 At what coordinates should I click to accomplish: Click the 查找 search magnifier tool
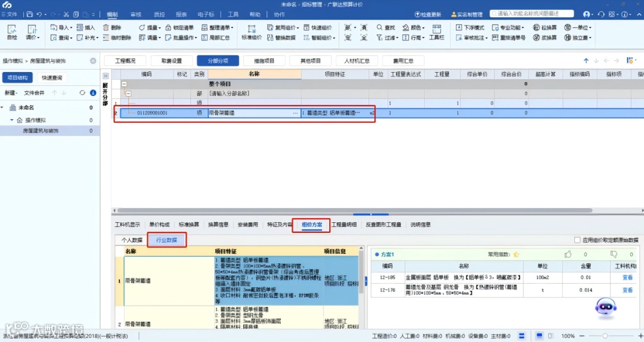[x=386, y=27]
